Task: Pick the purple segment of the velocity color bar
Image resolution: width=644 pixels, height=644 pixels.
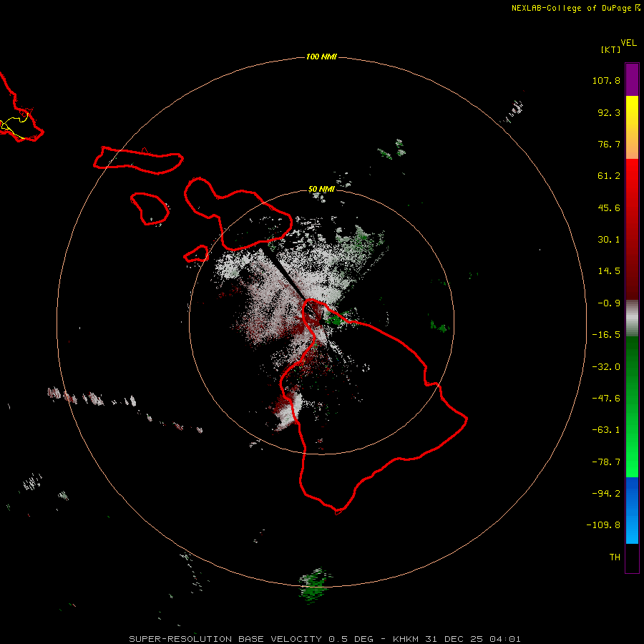Action: coord(632,79)
